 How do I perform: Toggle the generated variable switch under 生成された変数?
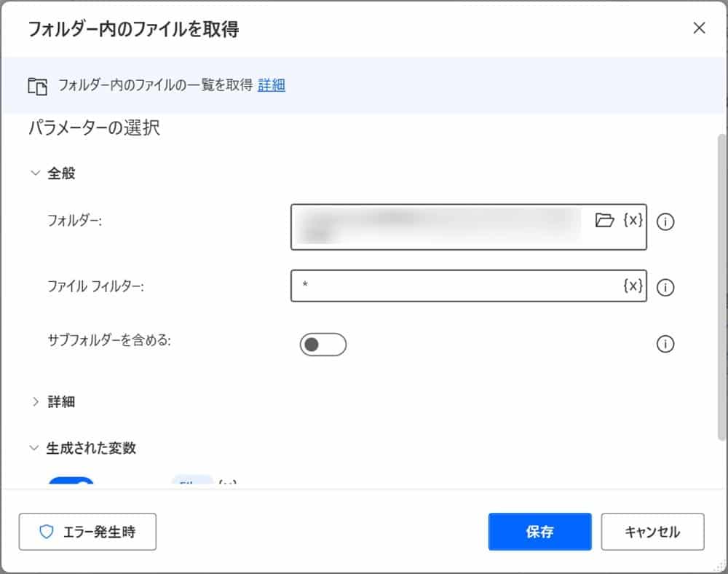tap(71, 482)
